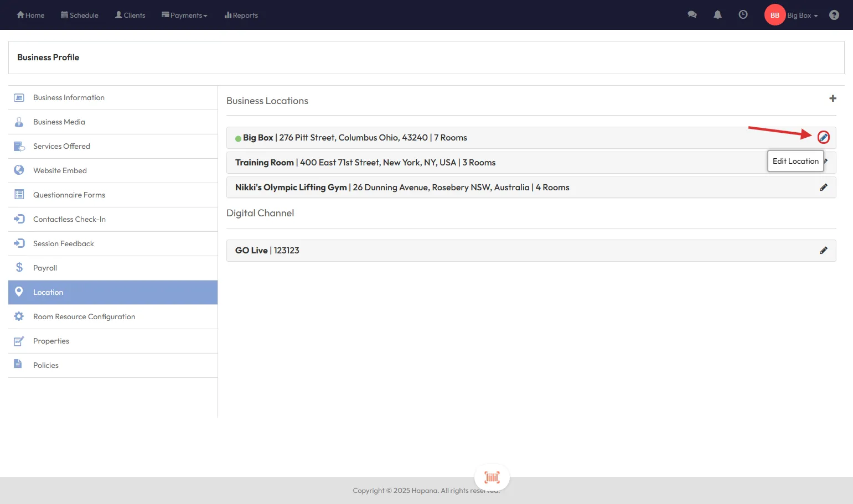Select Business Information in sidebar
The height and width of the screenshot is (504, 853).
click(x=69, y=98)
